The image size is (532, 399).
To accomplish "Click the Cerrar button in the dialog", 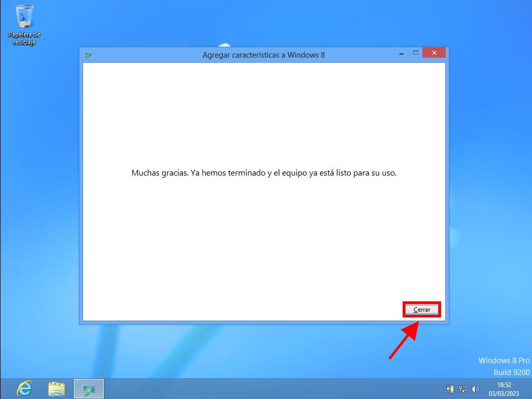I will point(422,310).
